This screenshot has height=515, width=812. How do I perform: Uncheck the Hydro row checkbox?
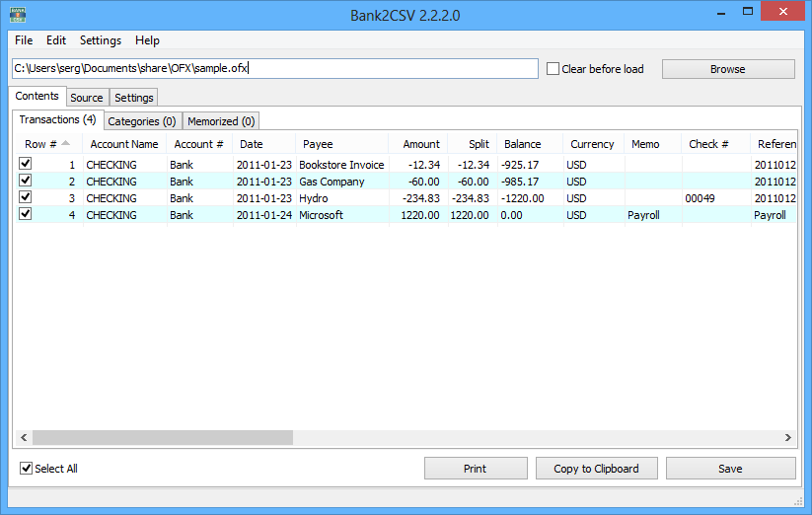[26, 197]
